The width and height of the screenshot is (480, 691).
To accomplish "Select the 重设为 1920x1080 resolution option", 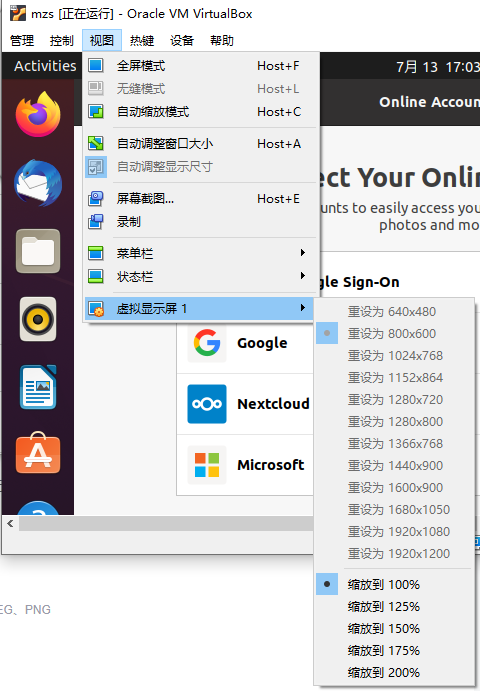I will (x=394, y=531).
